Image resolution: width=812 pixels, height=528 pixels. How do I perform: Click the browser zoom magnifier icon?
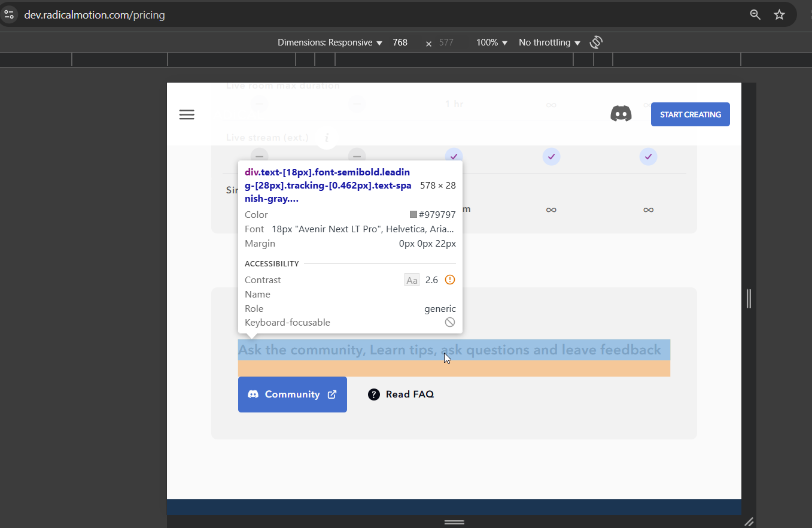(755, 15)
